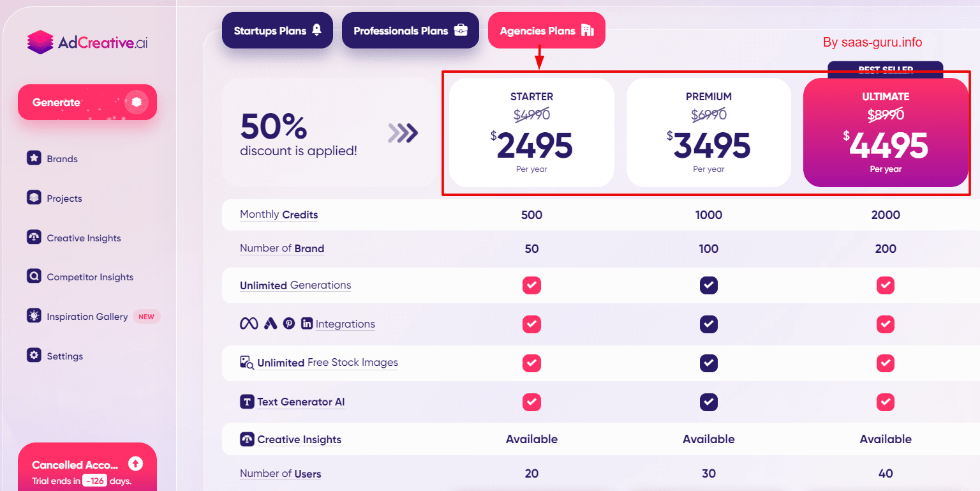Open the Projects layers icon

34,198
